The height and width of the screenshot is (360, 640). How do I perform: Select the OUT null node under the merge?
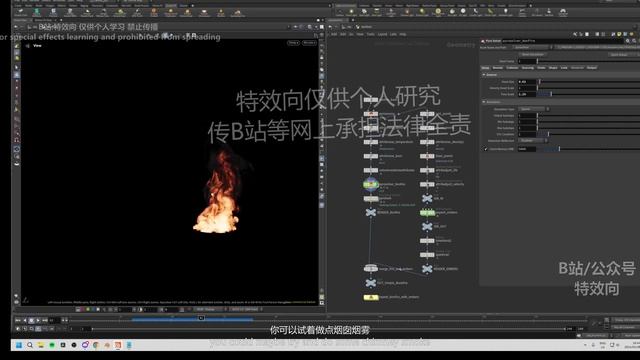[371, 282]
